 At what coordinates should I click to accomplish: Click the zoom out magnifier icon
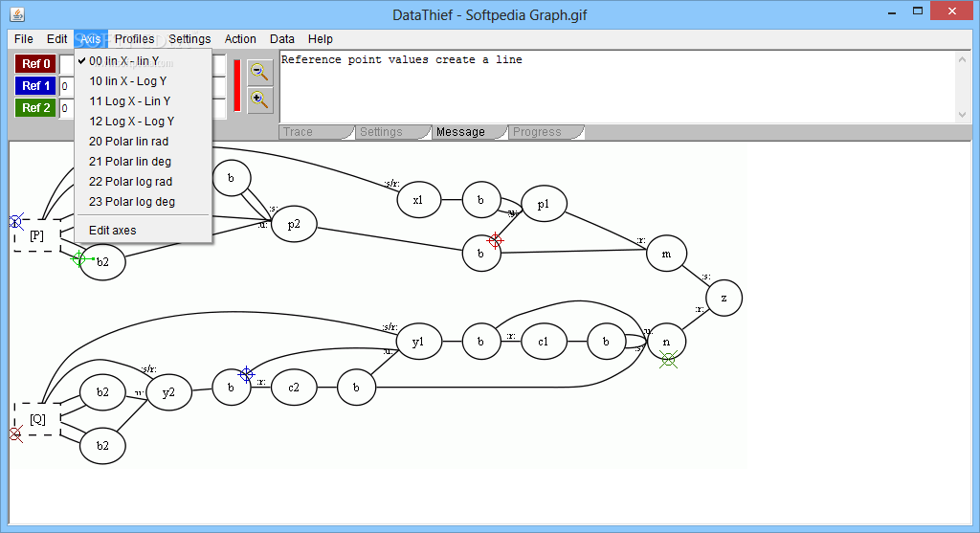[x=260, y=72]
